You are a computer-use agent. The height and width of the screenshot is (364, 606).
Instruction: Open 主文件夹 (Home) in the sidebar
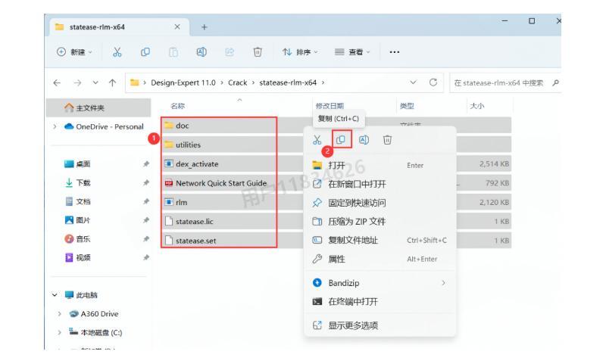point(98,107)
